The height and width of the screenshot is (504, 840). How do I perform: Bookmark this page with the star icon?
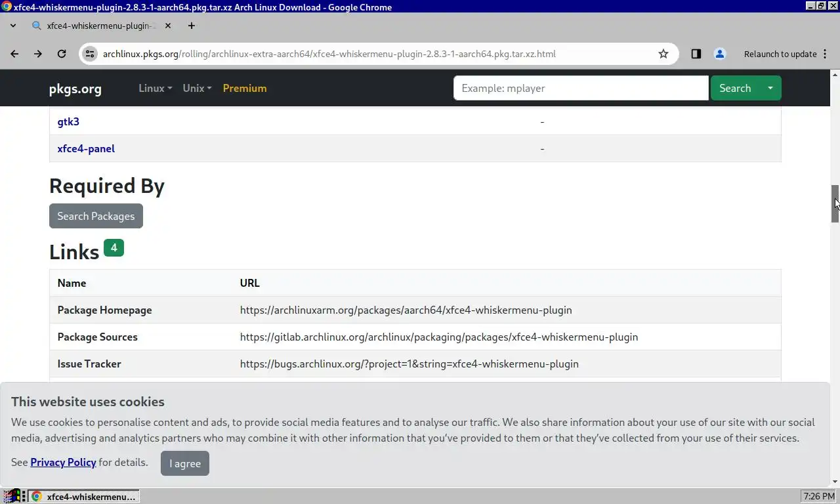click(663, 54)
